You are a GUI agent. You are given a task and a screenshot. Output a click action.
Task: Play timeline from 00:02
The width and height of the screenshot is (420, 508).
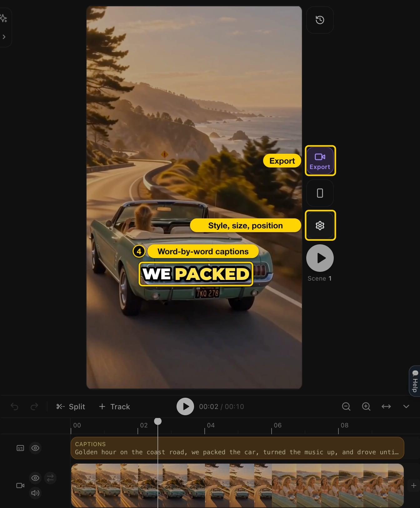(185, 406)
